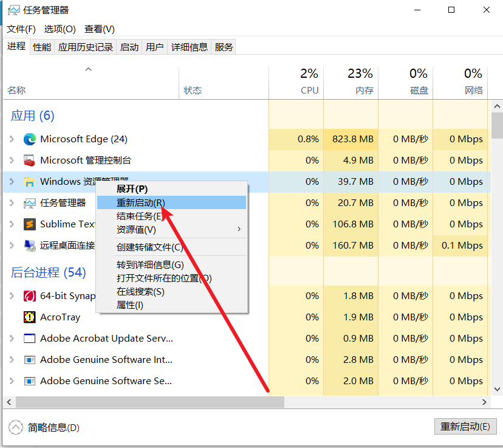Expand the 64-bit Synaptics row

coord(12,295)
